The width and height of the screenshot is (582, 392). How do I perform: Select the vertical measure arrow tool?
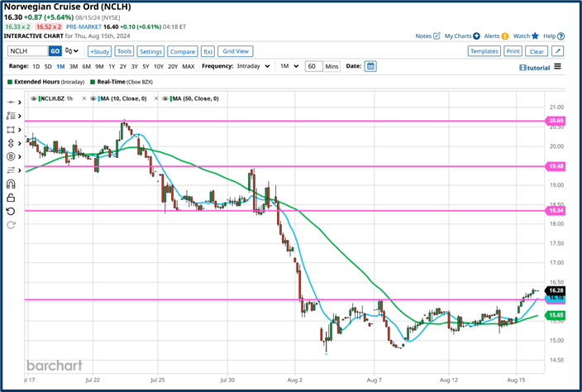click(x=11, y=143)
